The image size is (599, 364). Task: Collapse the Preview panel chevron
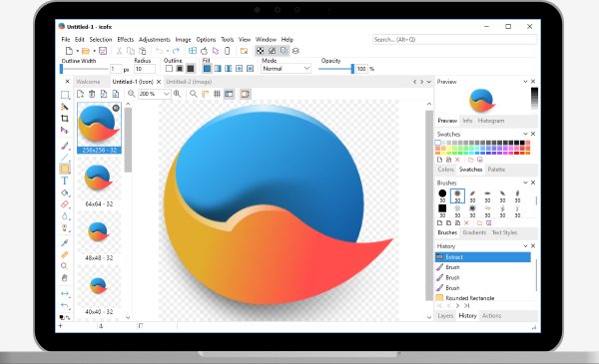tap(525, 82)
